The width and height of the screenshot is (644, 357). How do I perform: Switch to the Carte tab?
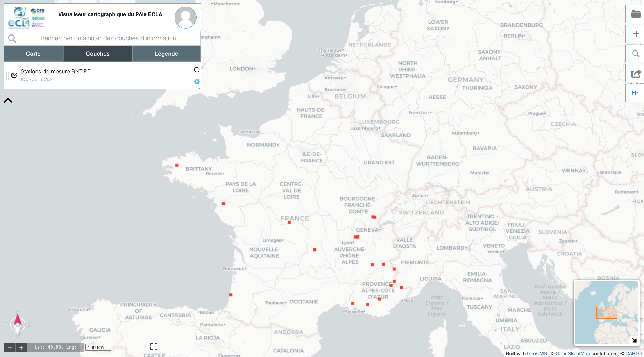coord(33,54)
